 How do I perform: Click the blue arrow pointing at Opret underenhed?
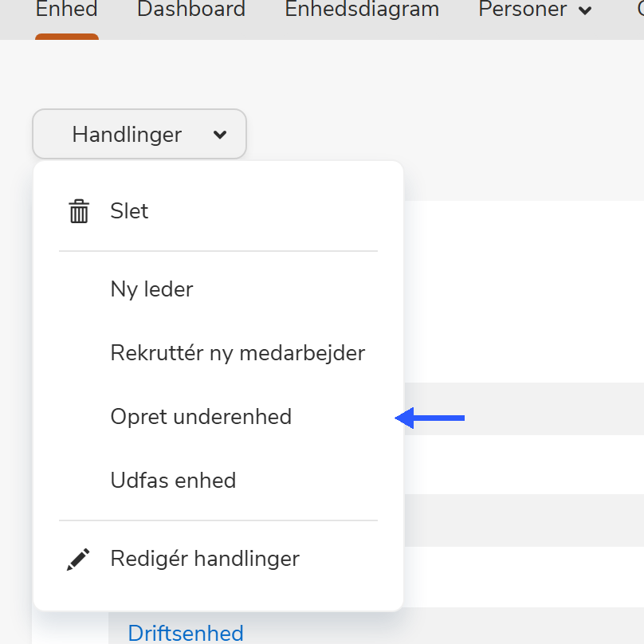(x=430, y=417)
